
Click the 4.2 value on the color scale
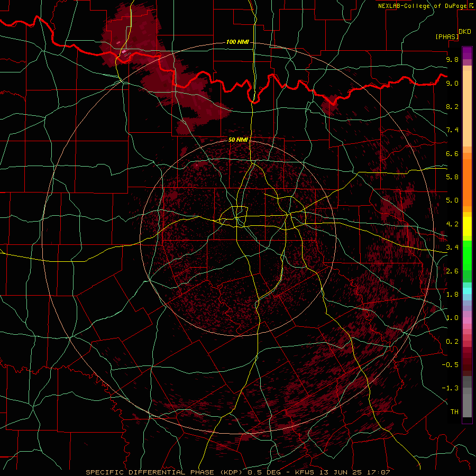click(x=452, y=224)
